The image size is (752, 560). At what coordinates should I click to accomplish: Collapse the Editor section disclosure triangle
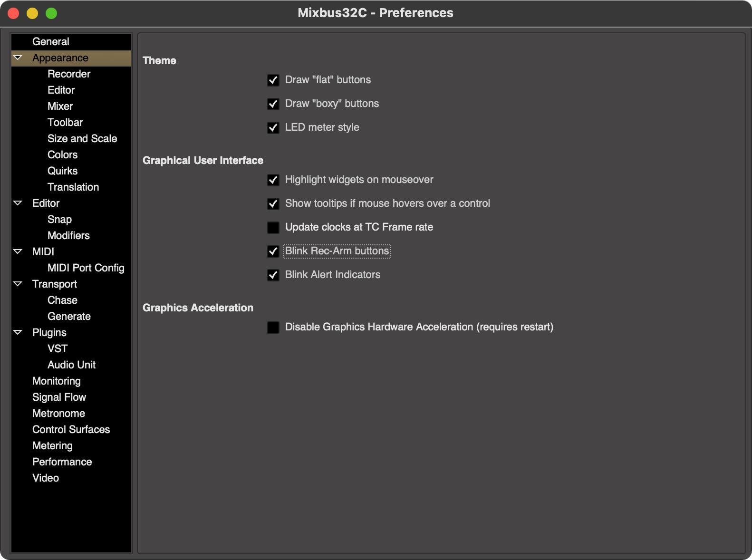(x=18, y=203)
